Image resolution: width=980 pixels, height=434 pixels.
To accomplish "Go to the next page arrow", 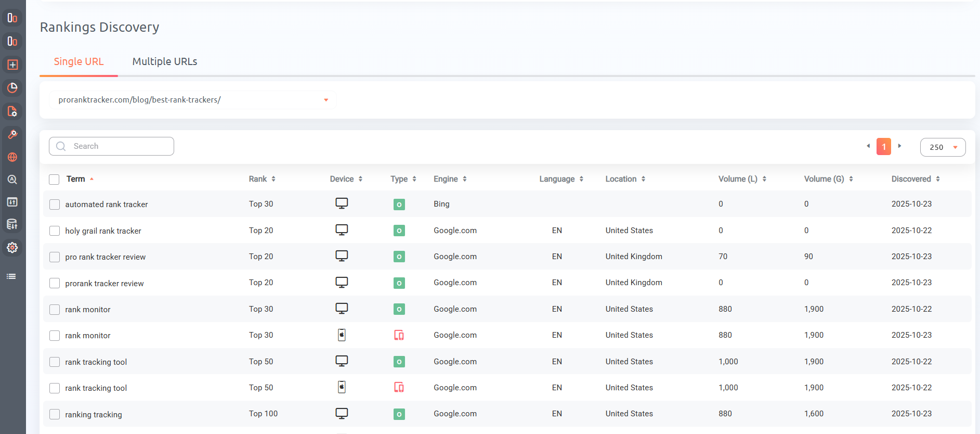I will coord(899,146).
